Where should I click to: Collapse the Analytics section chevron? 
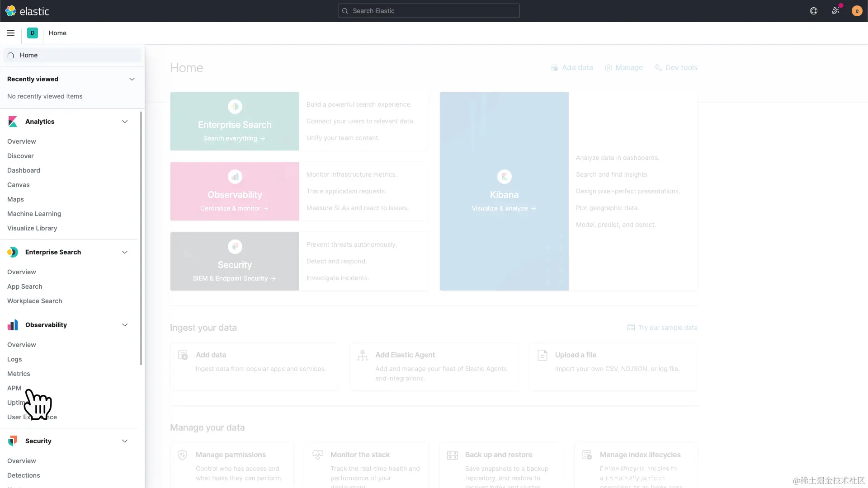[125, 122]
